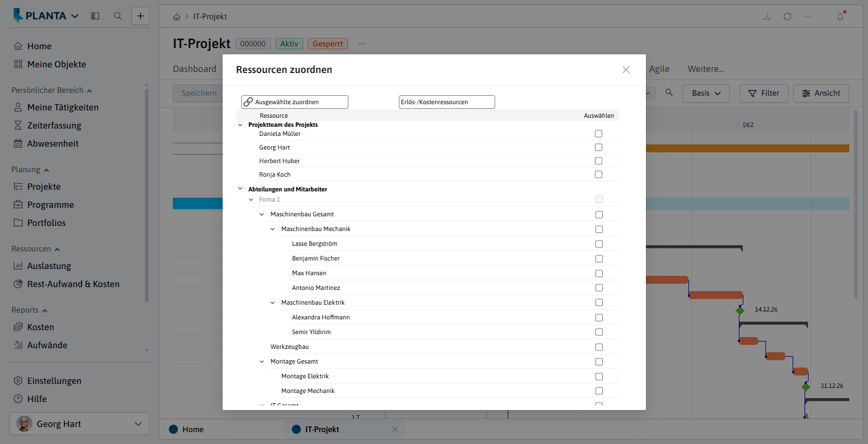This screenshot has width=868, height=444.
Task: Check the box for Daniela Müller
Action: pos(599,134)
